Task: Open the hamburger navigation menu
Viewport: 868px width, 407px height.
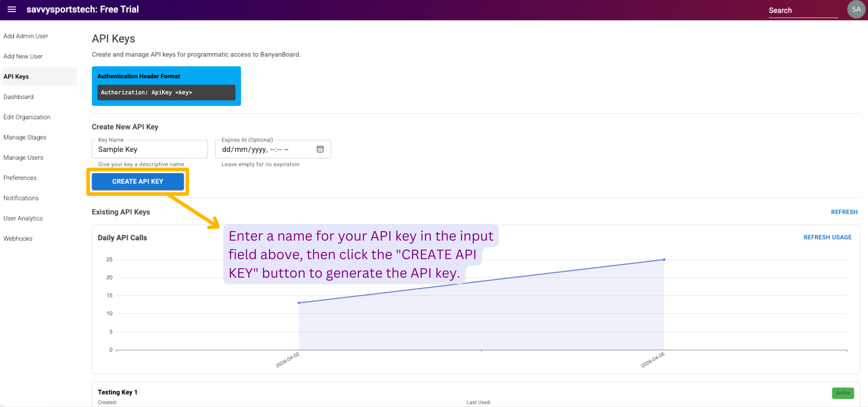Action: (x=12, y=9)
